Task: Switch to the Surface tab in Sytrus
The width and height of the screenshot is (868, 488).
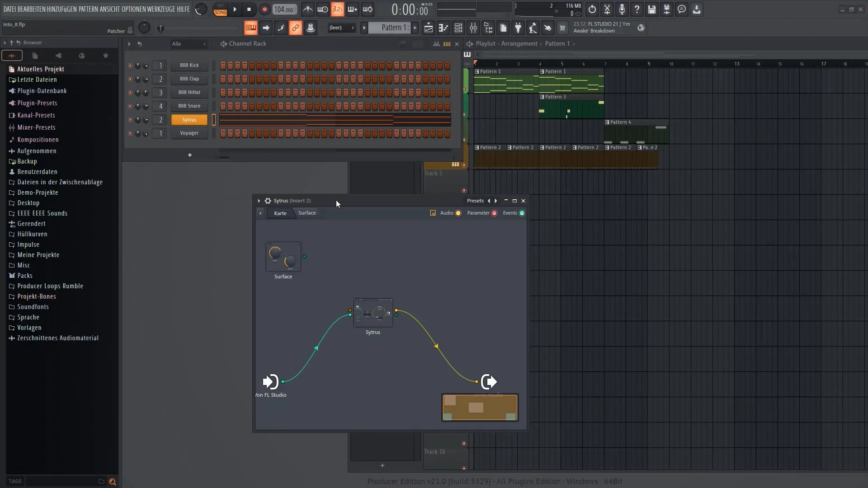Action: (x=307, y=213)
